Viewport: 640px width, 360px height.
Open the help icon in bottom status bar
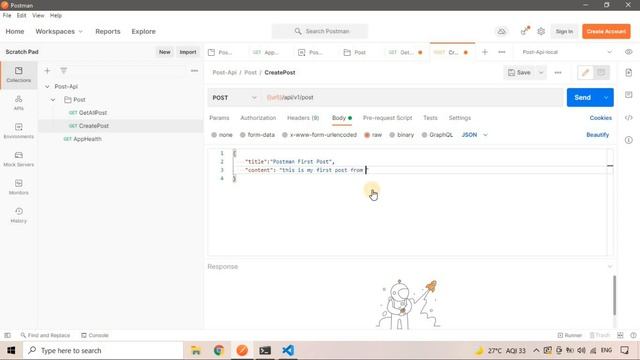(633, 335)
